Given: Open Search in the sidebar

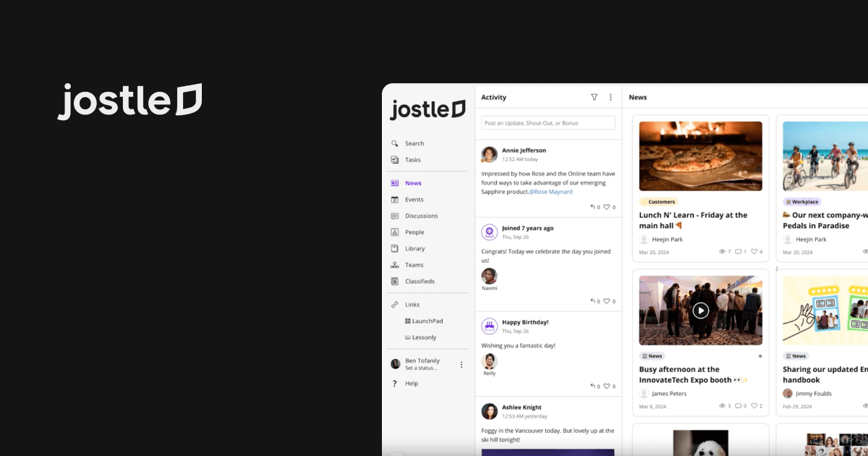Looking at the screenshot, I should pyautogui.click(x=414, y=143).
